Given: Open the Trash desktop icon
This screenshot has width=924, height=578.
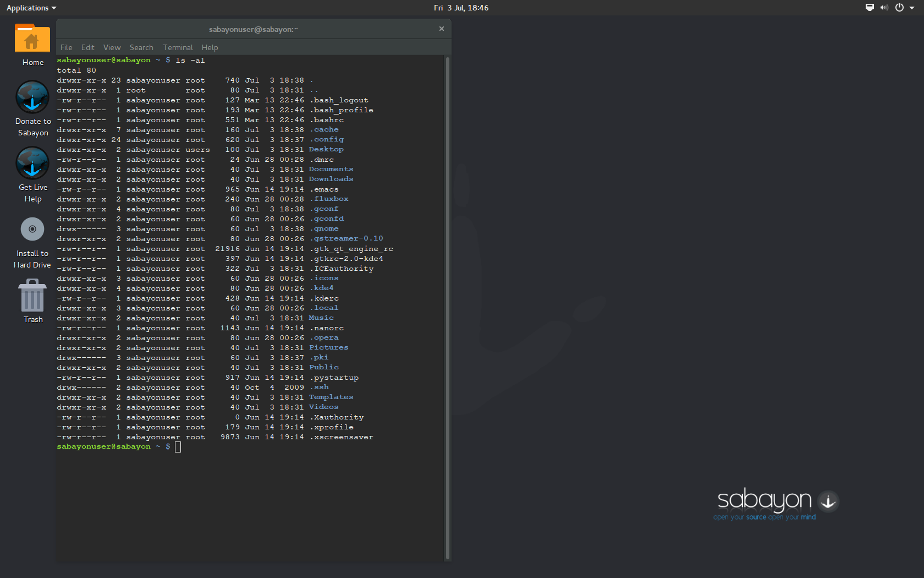Looking at the screenshot, I should point(32,301).
